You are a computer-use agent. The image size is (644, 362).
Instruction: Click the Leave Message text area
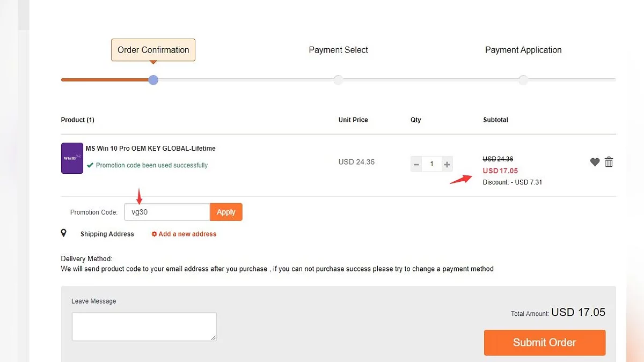coord(144,327)
